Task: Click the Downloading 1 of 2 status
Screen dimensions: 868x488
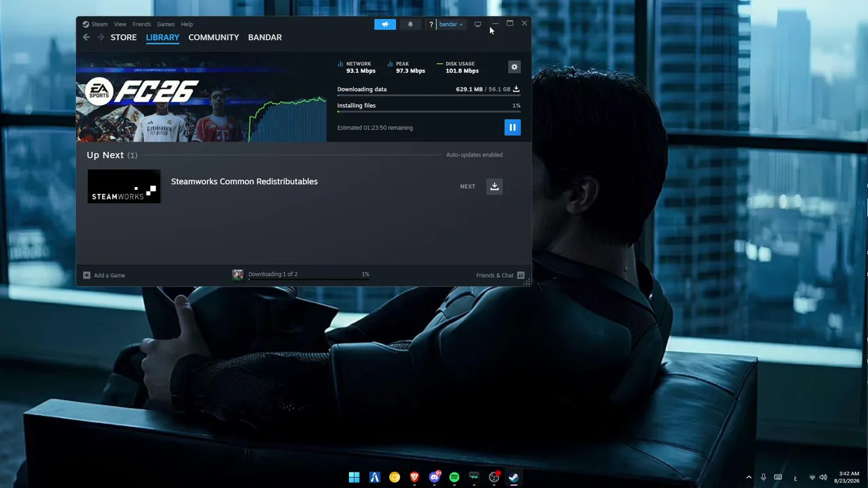Action: (273, 274)
